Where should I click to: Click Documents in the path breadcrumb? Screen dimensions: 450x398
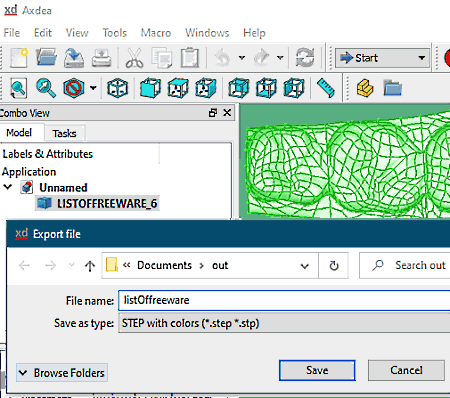coord(164,265)
